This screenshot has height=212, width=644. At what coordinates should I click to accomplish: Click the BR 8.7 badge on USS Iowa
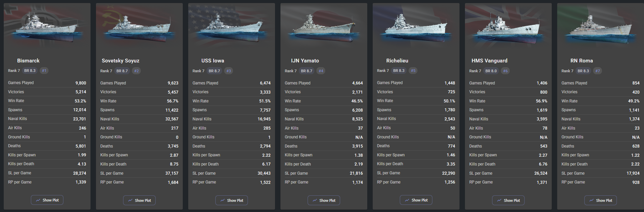(214, 71)
